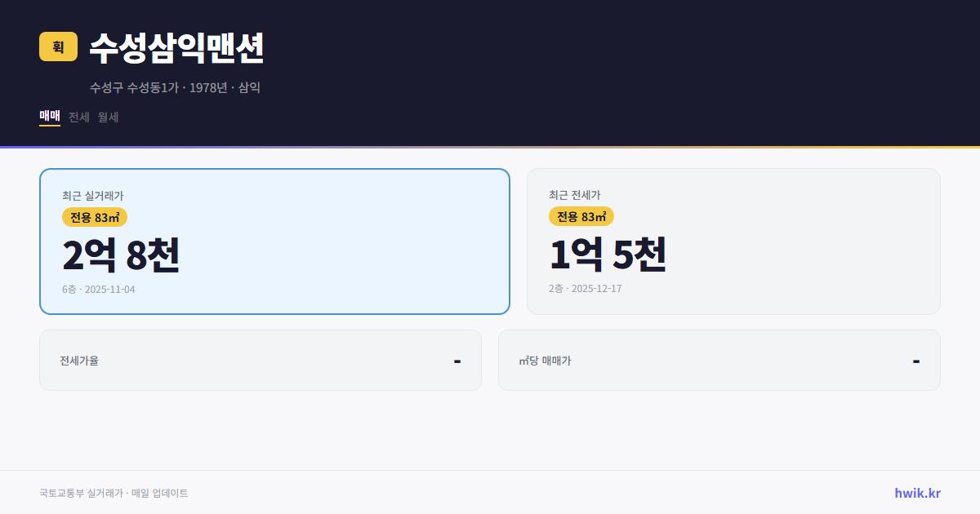The image size is (980, 514).
Task: Click the 6층 · 2025-11-04 transaction date
Action: click(x=98, y=289)
